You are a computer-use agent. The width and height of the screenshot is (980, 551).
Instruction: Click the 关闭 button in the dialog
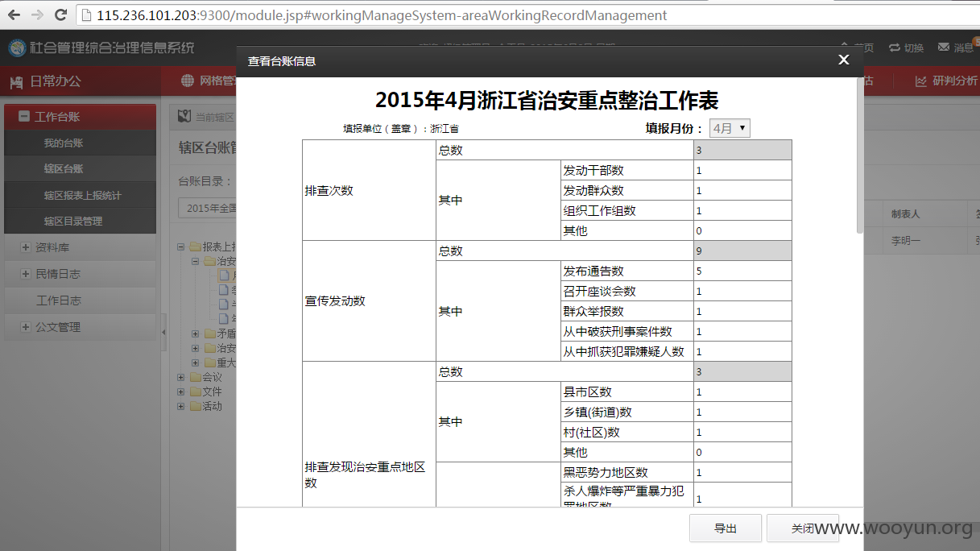tap(803, 528)
